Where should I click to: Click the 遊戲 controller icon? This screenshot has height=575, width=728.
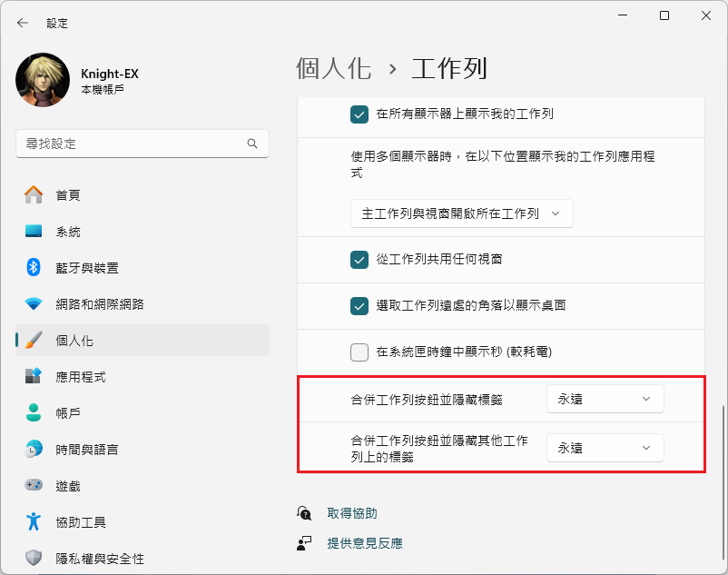(34, 485)
